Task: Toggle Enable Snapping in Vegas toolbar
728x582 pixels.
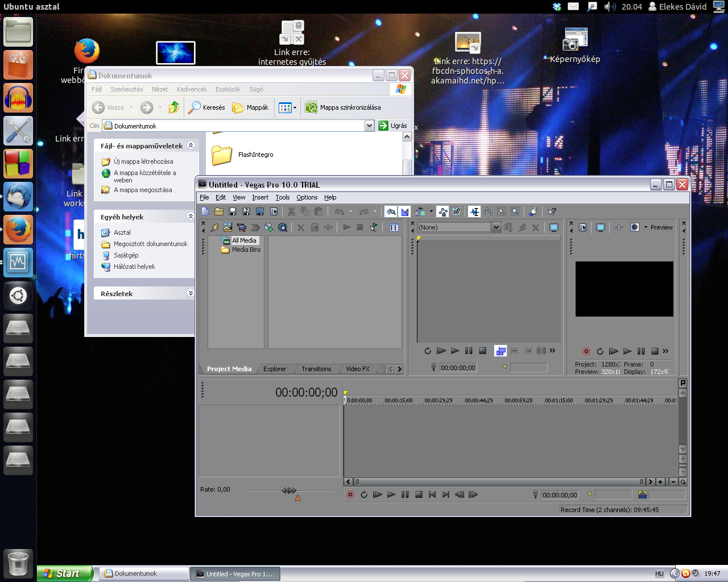Action: (x=391, y=211)
